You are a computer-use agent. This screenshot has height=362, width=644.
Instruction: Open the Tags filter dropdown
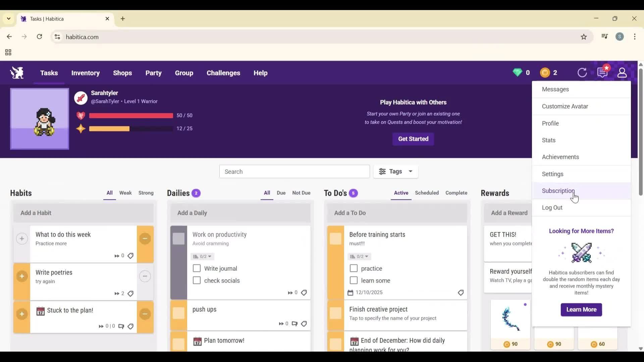click(x=396, y=171)
